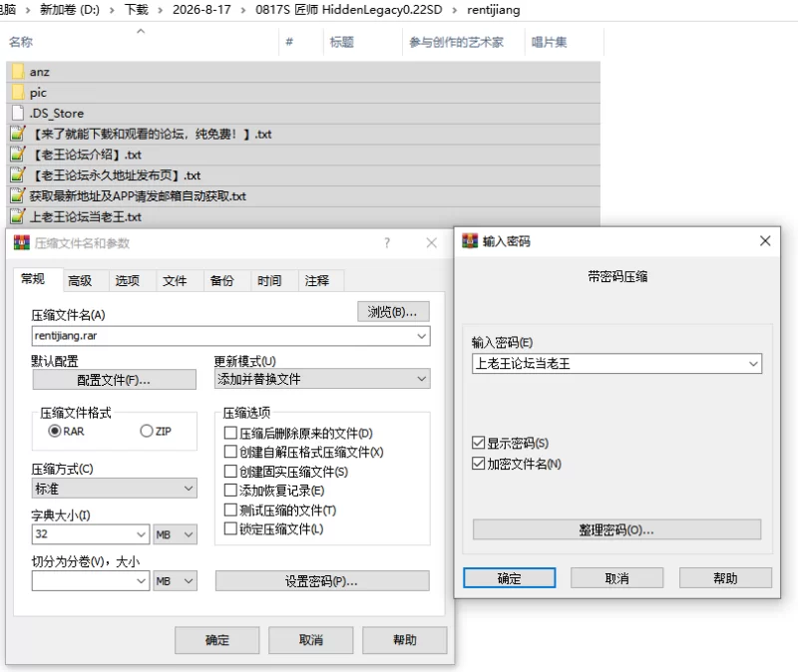Click icon of 【来了就能下载和观看的论坛，纯免费！】.txt
Viewport: 798px width, 672px height.
[18, 134]
